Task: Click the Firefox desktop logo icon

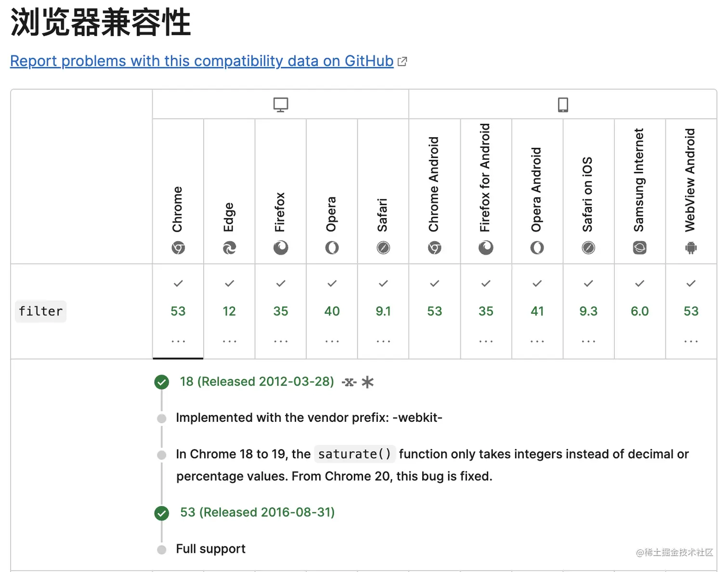Action: pyautogui.click(x=281, y=248)
